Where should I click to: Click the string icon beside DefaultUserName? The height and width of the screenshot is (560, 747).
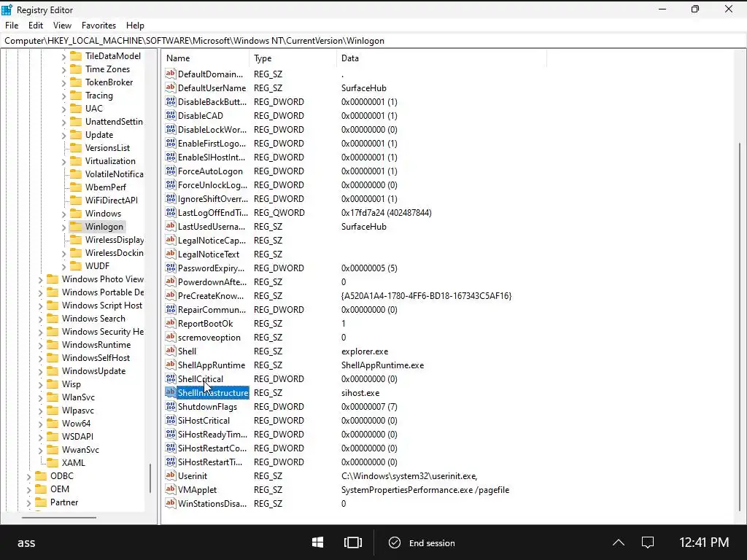[171, 87]
